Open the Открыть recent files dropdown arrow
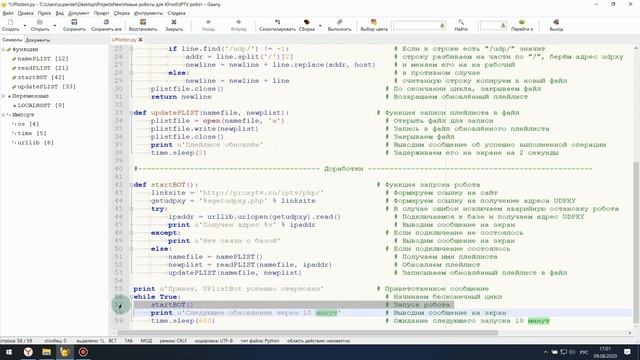The width and height of the screenshot is (640, 360). 55,26
